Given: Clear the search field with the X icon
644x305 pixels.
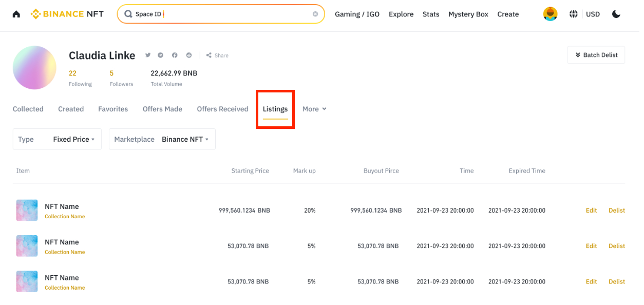Looking at the screenshot, I should (x=315, y=14).
